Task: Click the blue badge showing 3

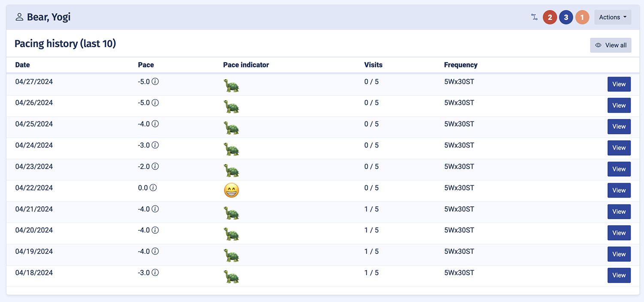Action: pos(566,17)
